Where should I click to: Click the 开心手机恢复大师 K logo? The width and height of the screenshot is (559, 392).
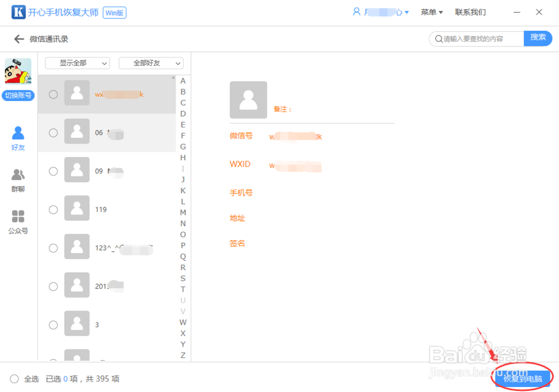(x=19, y=11)
